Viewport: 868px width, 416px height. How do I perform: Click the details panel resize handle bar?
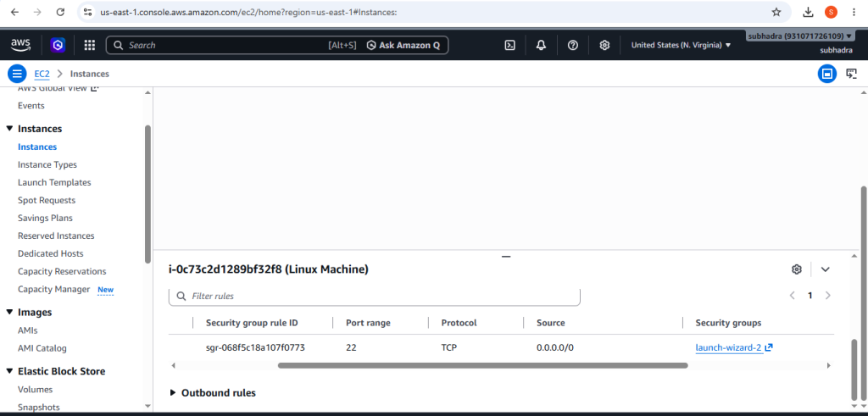click(x=506, y=257)
